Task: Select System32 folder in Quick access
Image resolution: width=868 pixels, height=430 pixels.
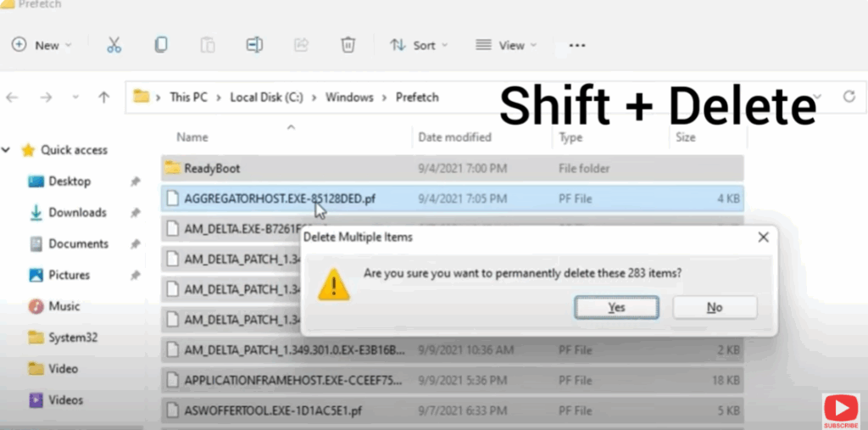Action: [x=72, y=338]
